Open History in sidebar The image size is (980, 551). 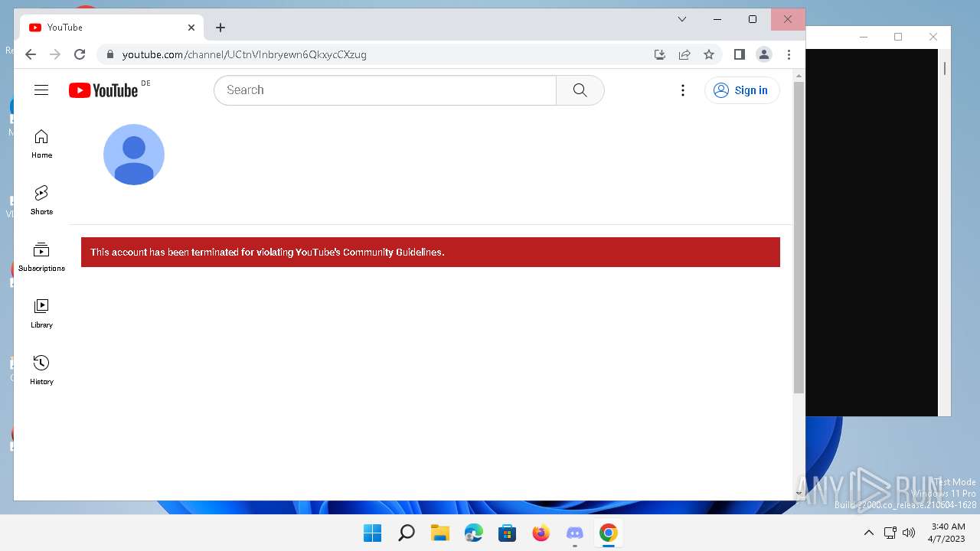(x=41, y=370)
